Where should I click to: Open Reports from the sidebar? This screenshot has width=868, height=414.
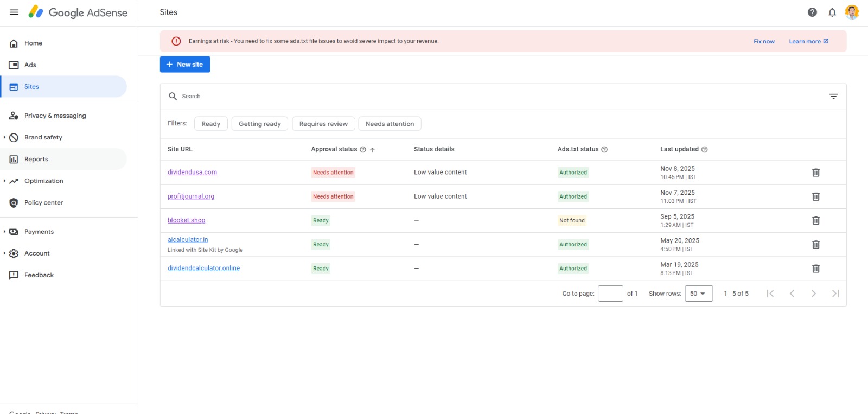pyautogui.click(x=36, y=159)
